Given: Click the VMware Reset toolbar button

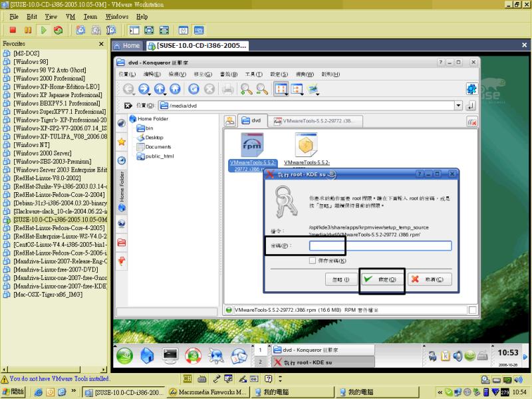Looking at the screenshot, I should (x=59, y=30).
